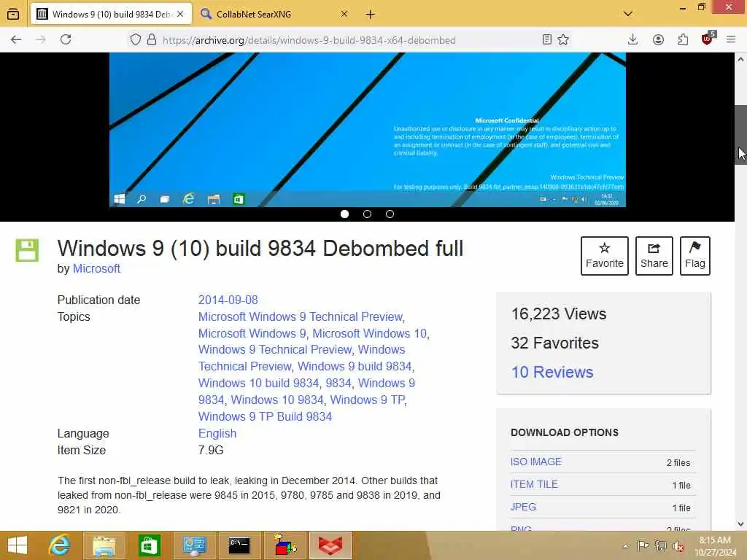Click the forward navigation arrow
747x560 pixels.
[41, 39]
